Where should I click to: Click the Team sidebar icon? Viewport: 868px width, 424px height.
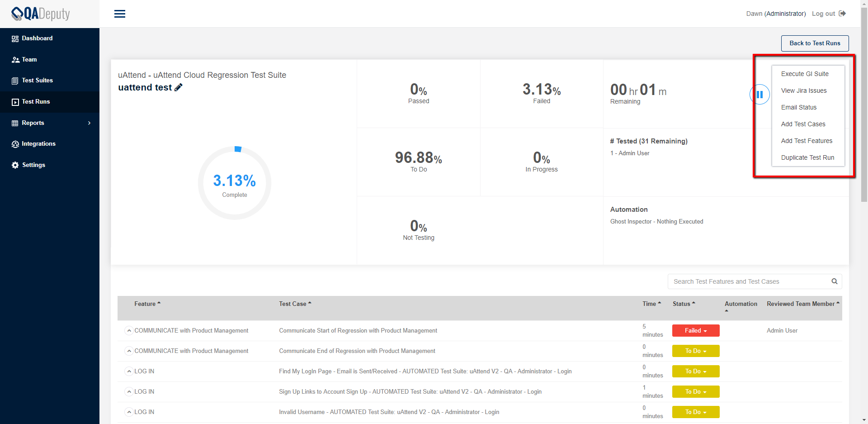click(x=15, y=60)
